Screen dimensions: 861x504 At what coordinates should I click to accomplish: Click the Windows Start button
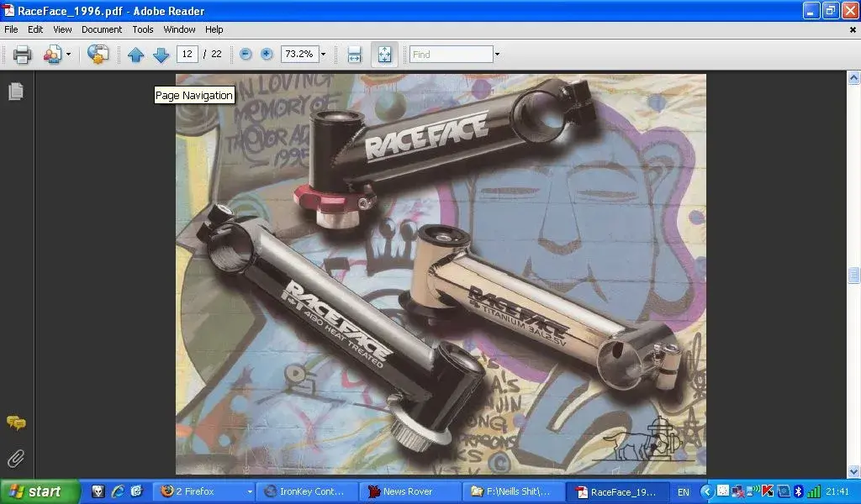click(x=40, y=491)
